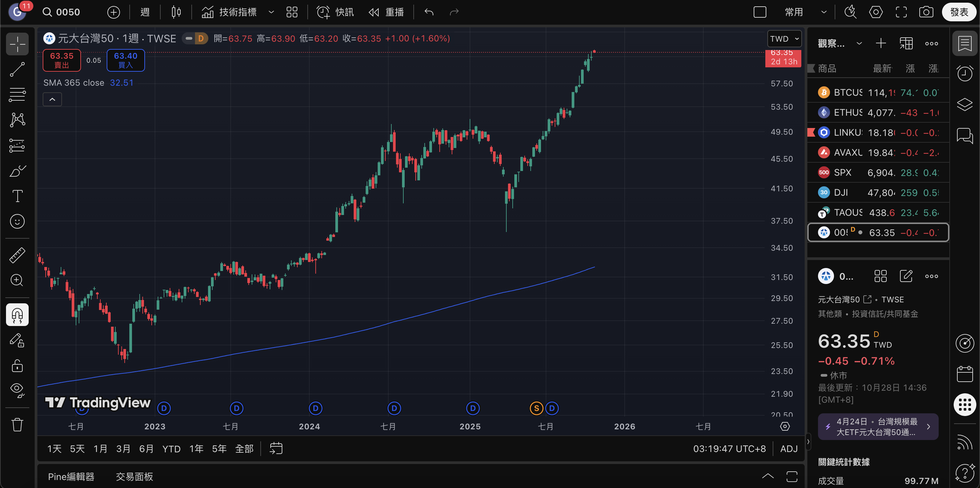This screenshot has width=980, height=488.
Task: Toggle Magnet mode on the toolbar
Action: pyautogui.click(x=17, y=315)
